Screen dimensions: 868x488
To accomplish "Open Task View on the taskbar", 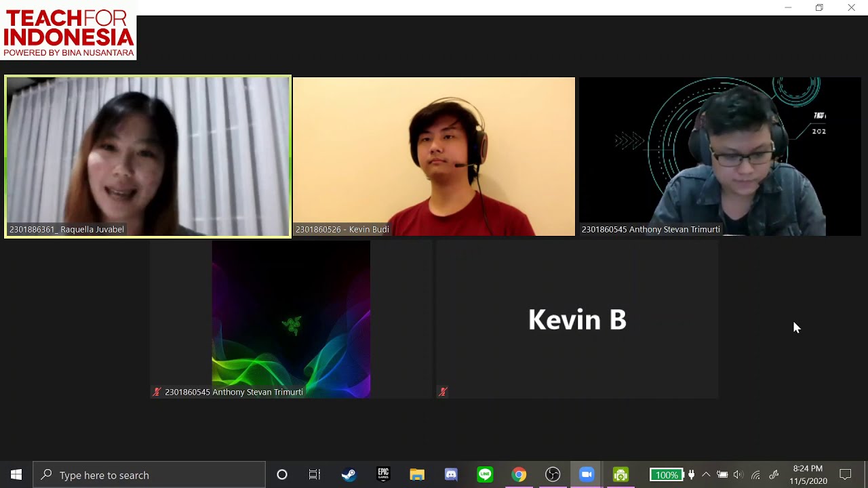I will 315,475.
